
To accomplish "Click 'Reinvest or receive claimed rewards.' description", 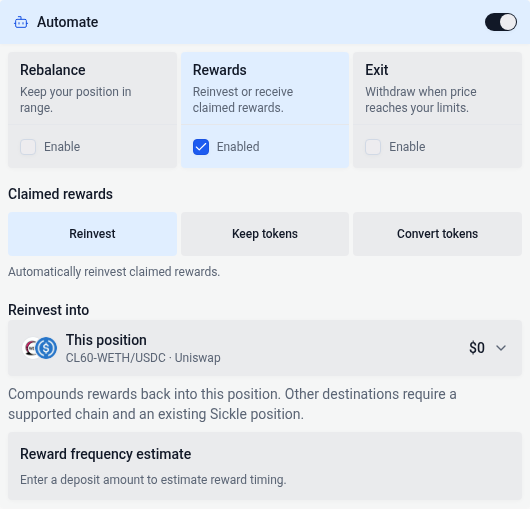I will click(243, 100).
